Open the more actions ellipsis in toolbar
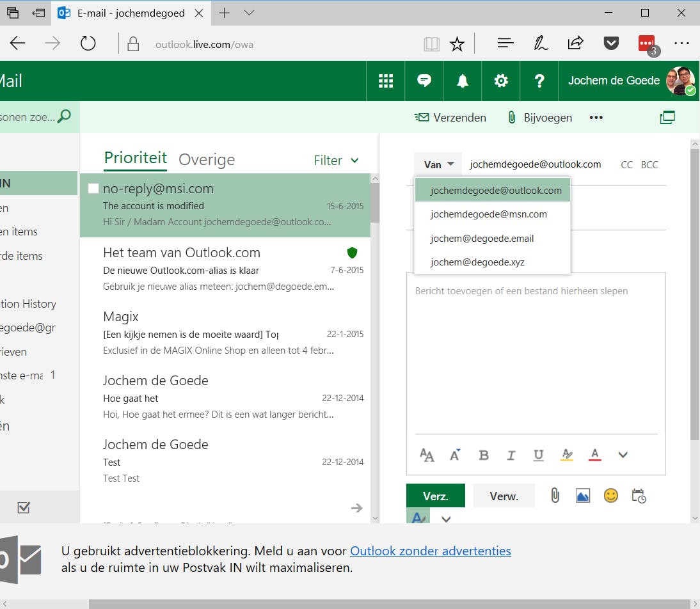The image size is (700, 609). click(596, 118)
